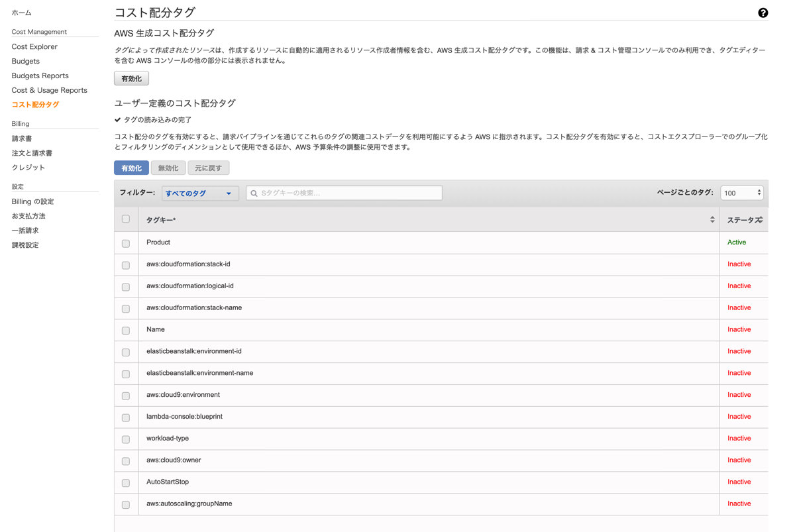
Task: Click the search magnifier in the tag search box
Action: click(x=254, y=193)
